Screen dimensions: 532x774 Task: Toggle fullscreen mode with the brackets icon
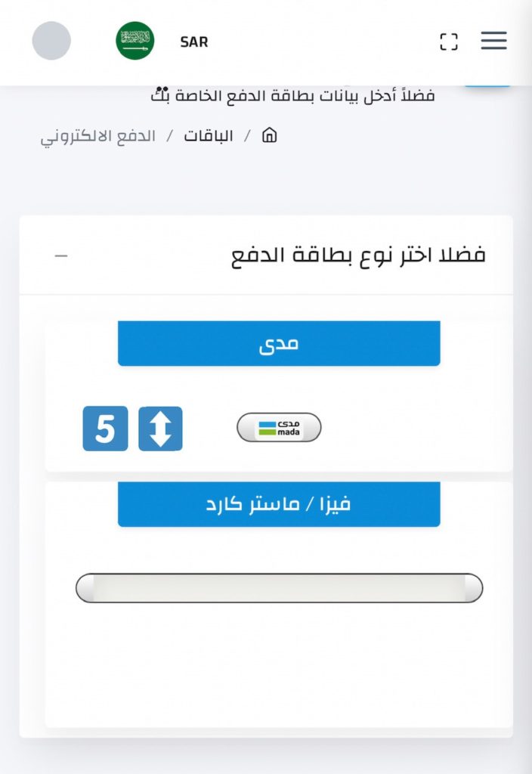pos(449,42)
